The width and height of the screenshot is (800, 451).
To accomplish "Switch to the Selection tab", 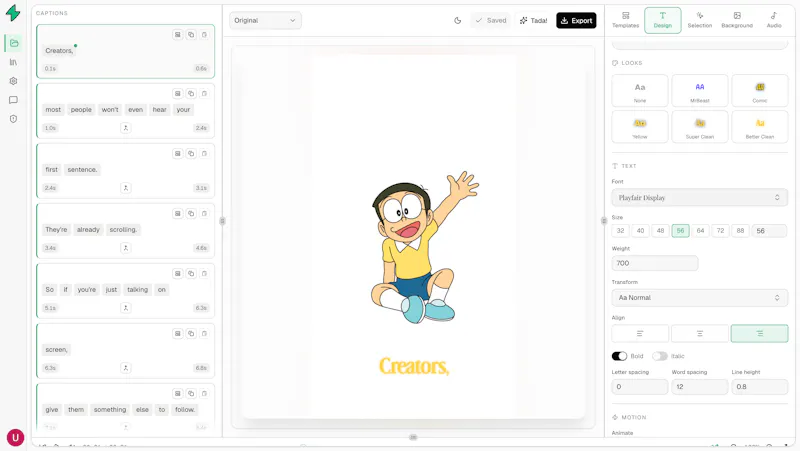I will (699, 20).
